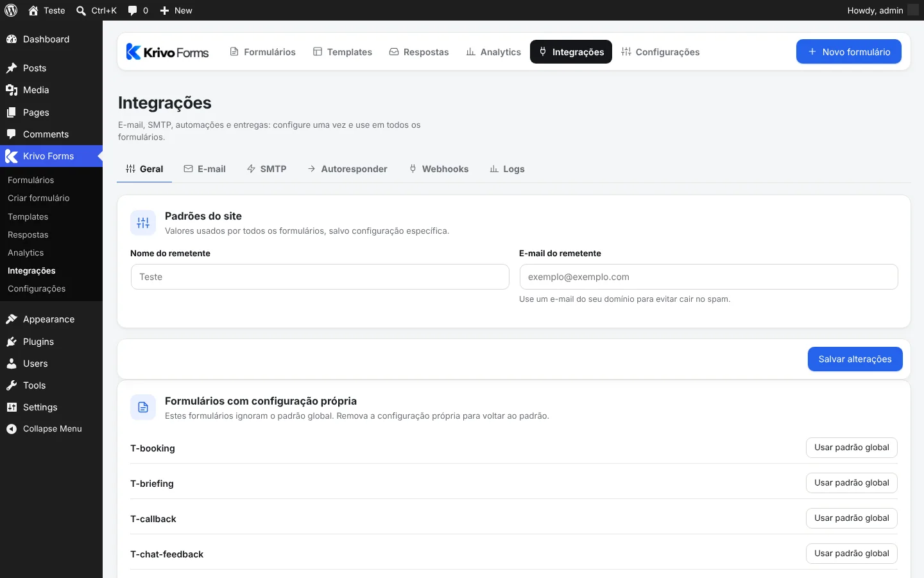924x578 pixels.
Task: Open the WordPress logo menu
Action: [x=11, y=10]
